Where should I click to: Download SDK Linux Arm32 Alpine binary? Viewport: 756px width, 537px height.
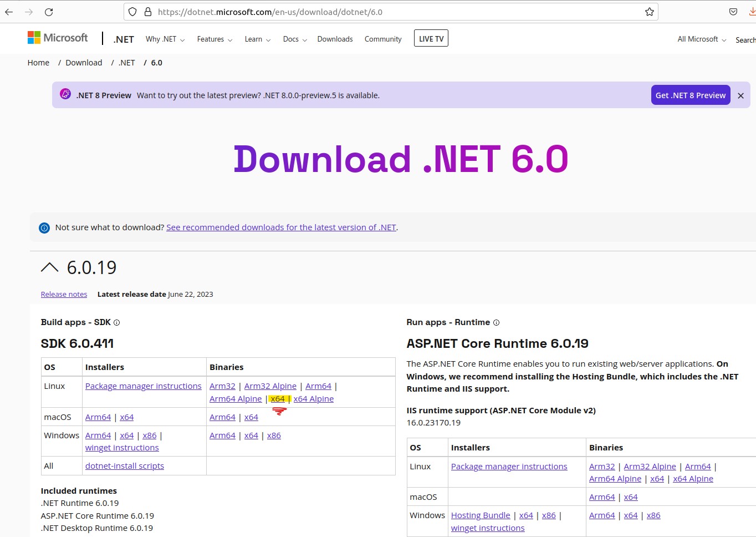click(x=270, y=386)
